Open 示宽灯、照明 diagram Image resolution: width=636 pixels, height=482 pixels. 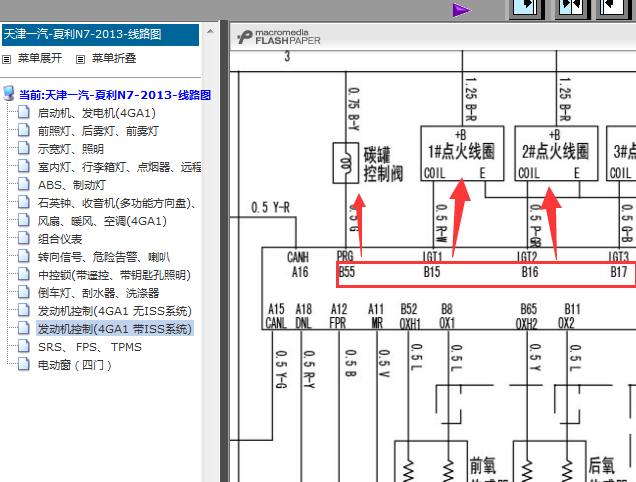coord(71,149)
